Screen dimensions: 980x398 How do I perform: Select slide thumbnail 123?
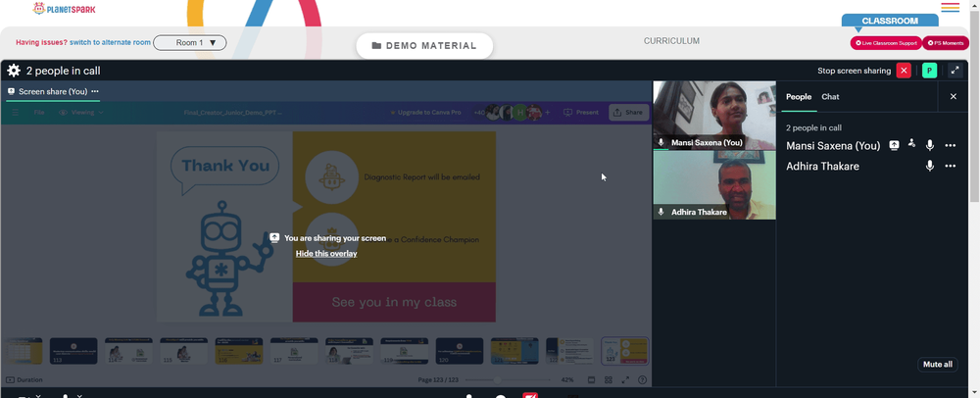[625, 351]
